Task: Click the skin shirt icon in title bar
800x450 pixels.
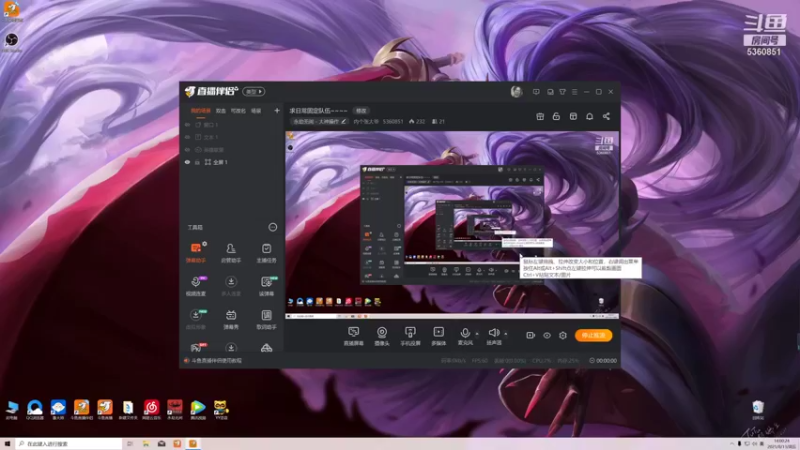Action: pyautogui.click(x=562, y=92)
